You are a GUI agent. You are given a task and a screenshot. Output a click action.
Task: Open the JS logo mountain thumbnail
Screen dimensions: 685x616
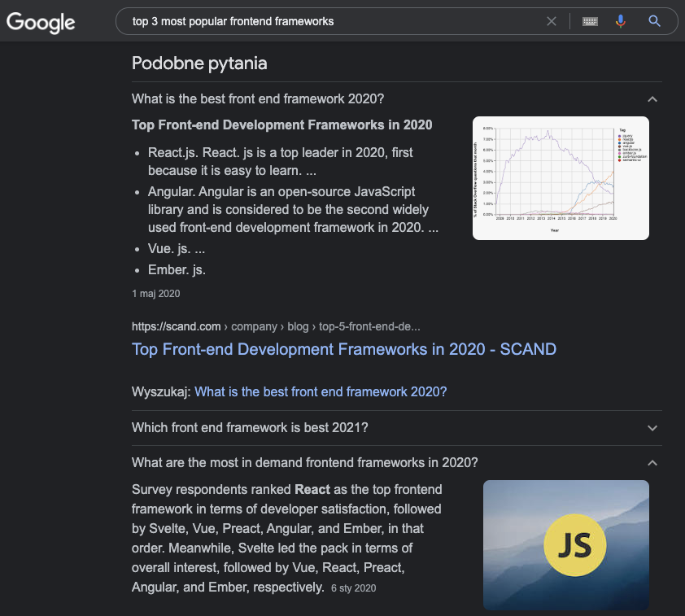tap(565, 544)
